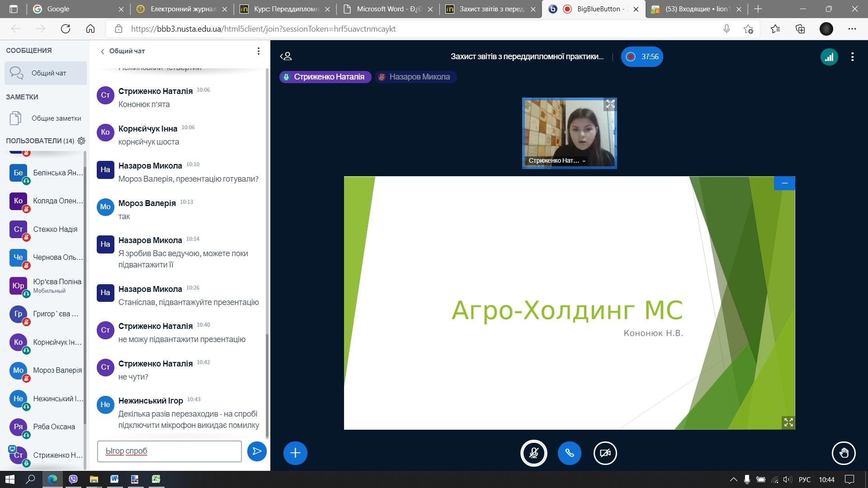The width and height of the screenshot is (868, 488).
Task: Open browser collections
Action: coord(800,29)
